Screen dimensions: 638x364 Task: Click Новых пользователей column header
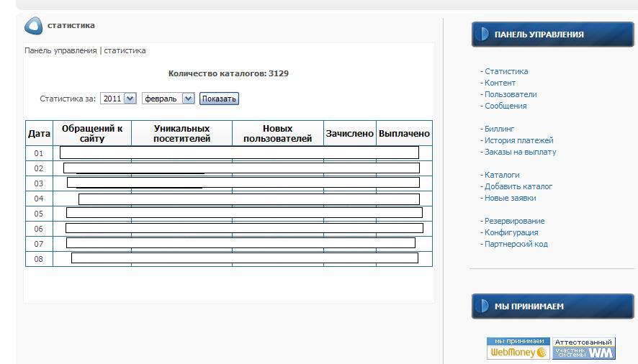[x=277, y=133]
